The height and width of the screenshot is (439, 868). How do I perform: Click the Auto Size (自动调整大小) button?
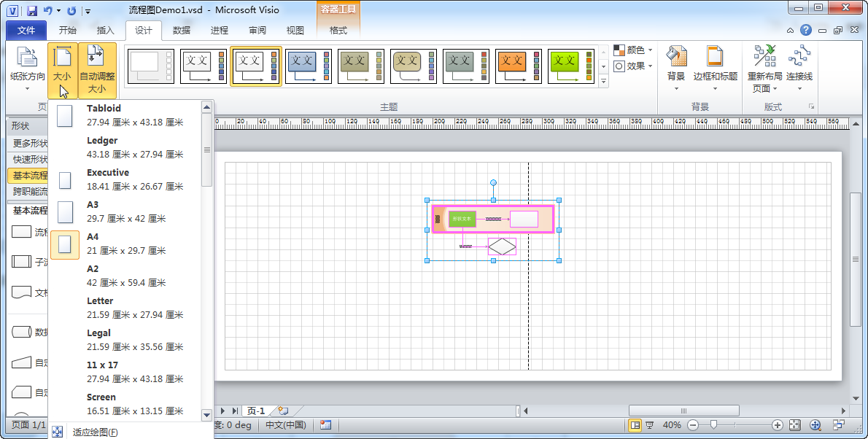click(x=96, y=70)
